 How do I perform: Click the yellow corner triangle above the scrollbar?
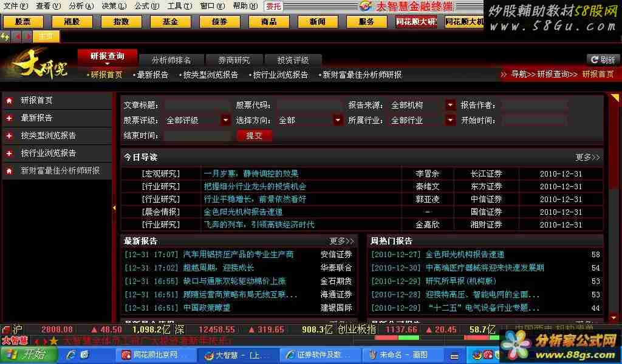tap(615, 98)
